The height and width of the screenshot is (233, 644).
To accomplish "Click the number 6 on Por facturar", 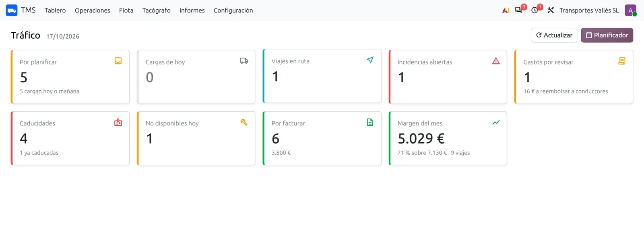I will (x=275, y=139).
